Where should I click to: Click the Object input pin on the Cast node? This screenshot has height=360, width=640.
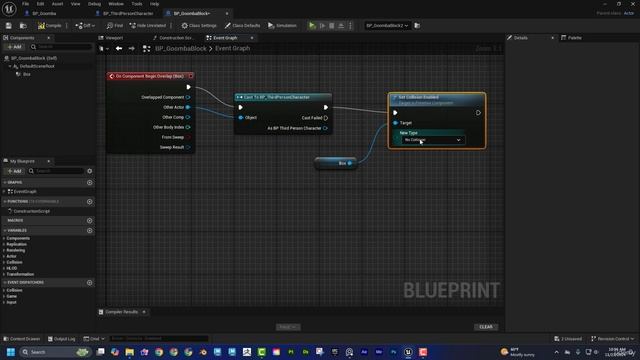pos(241,118)
